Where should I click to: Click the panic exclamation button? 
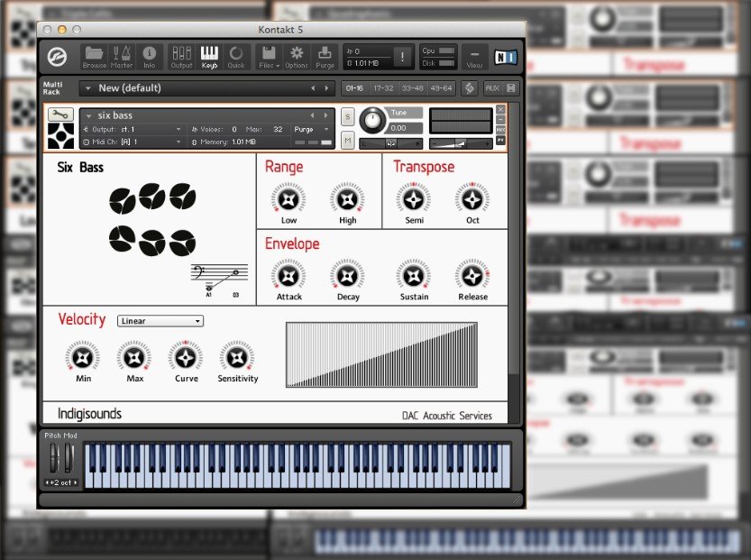point(402,57)
